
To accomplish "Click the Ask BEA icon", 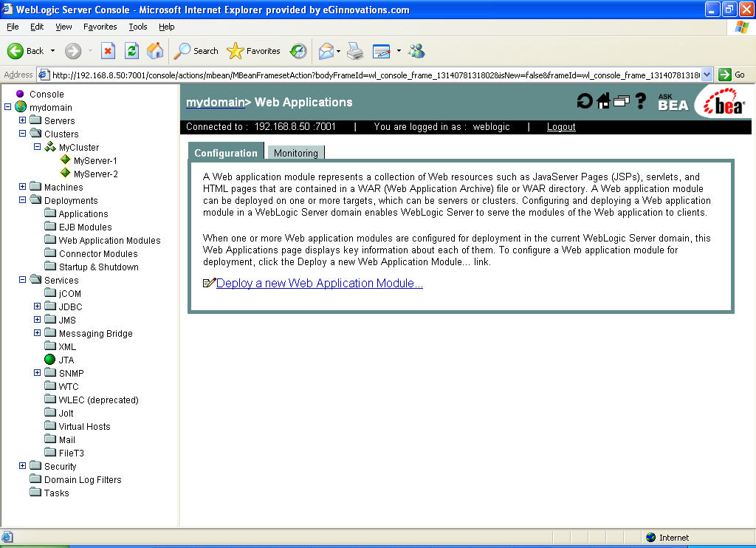I will tap(673, 102).
